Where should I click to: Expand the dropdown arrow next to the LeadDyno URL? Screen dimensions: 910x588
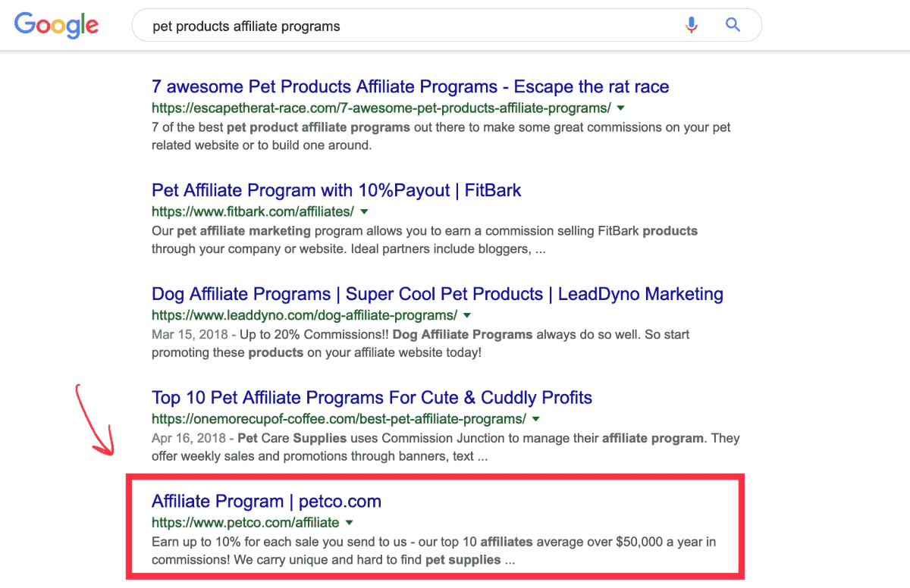point(467,316)
